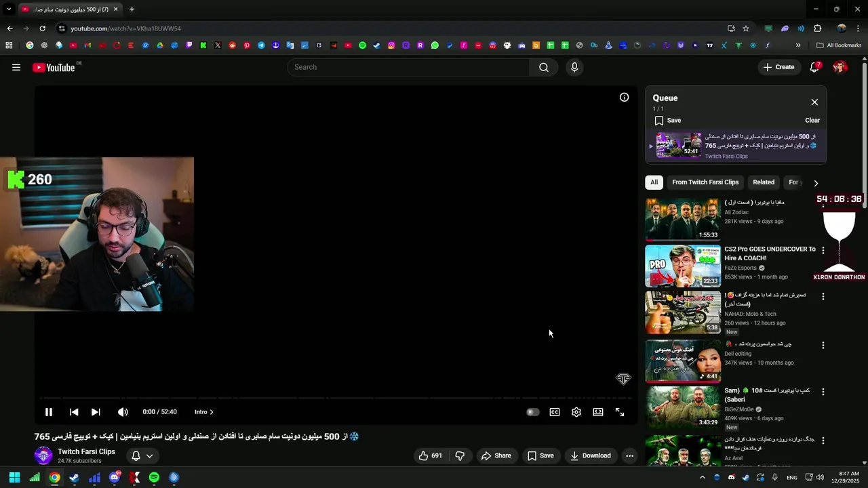Viewport: 868px width, 488px height.
Task: Select the All filter chip
Action: tap(654, 182)
